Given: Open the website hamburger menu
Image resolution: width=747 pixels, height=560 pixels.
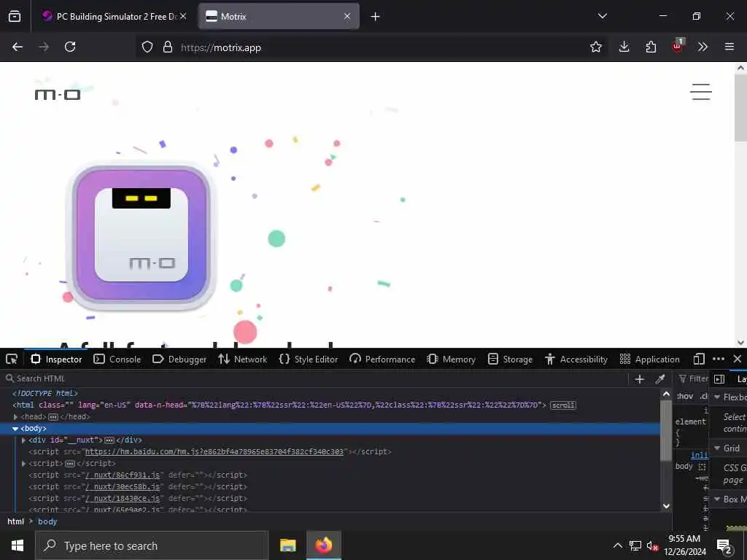Looking at the screenshot, I should coord(701,92).
